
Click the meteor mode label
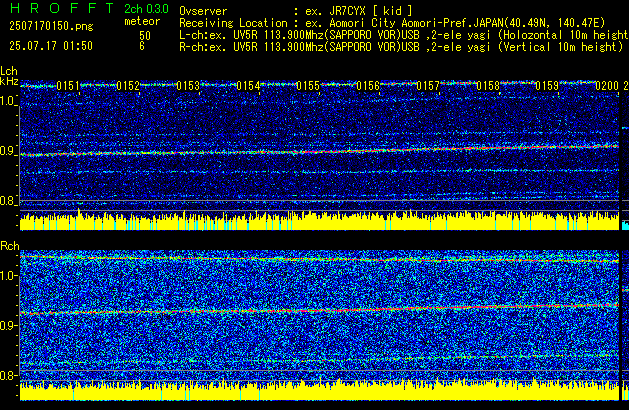click(x=142, y=21)
